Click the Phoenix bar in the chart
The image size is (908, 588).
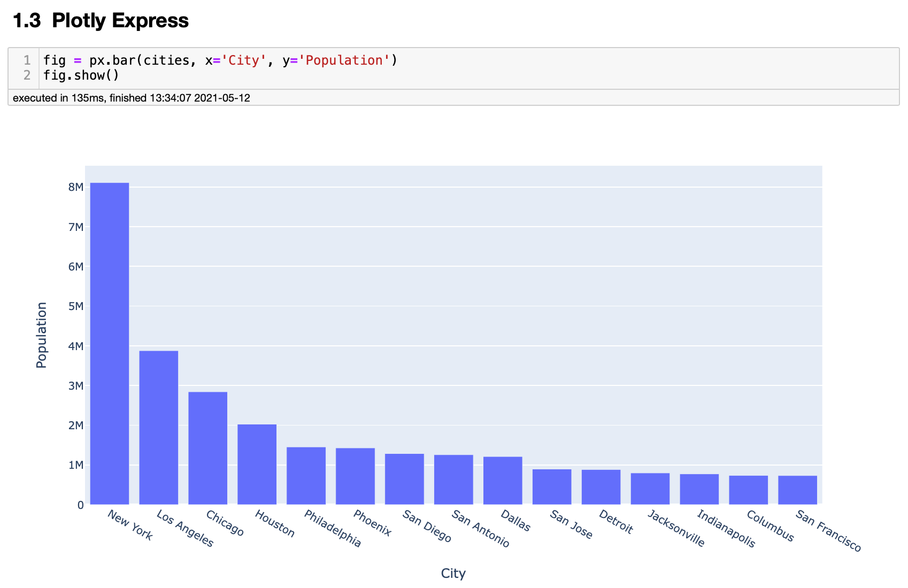click(x=356, y=476)
